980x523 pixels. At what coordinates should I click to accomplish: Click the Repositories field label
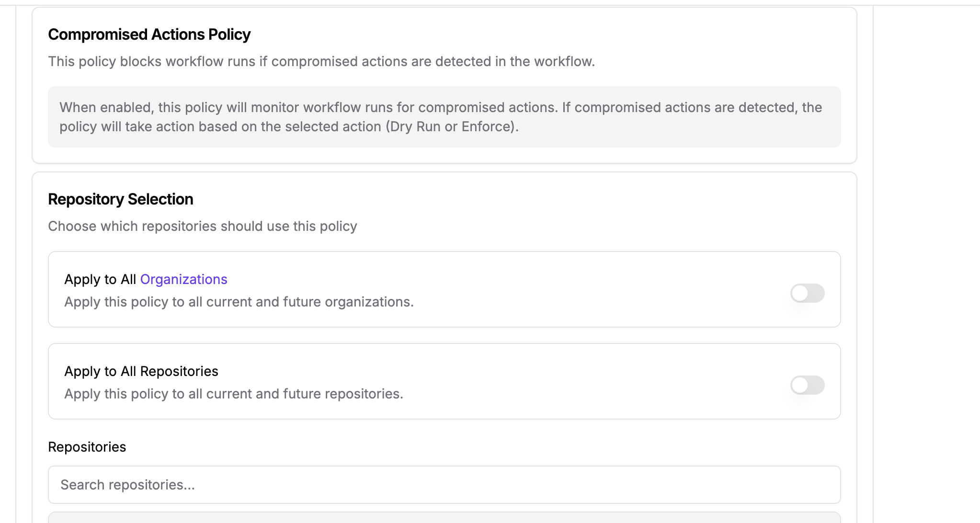87,447
